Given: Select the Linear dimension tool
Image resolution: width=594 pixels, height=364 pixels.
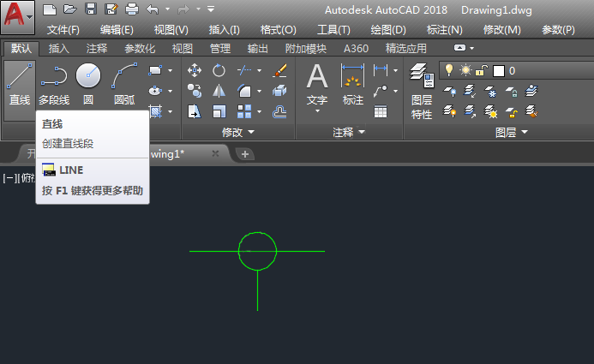Looking at the screenshot, I should pos(381,70).
